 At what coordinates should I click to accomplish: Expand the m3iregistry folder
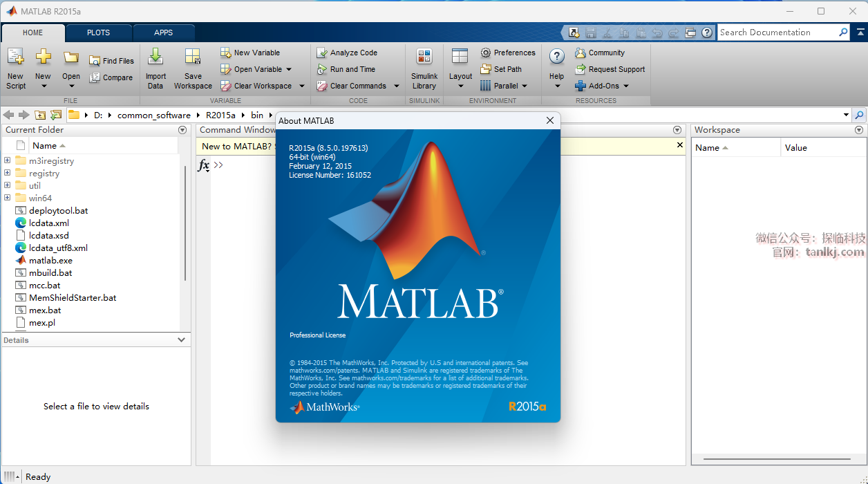[x=8, y=160]
